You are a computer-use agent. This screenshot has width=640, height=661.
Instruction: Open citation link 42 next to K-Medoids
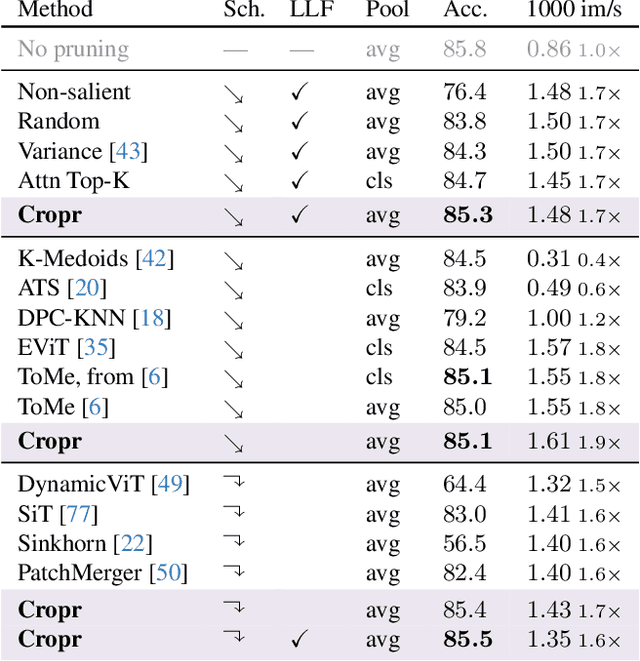(153, 259)
